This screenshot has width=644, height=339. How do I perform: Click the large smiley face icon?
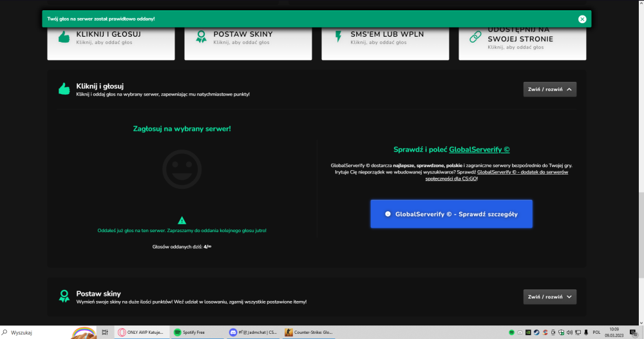click(x=182, y=169)
